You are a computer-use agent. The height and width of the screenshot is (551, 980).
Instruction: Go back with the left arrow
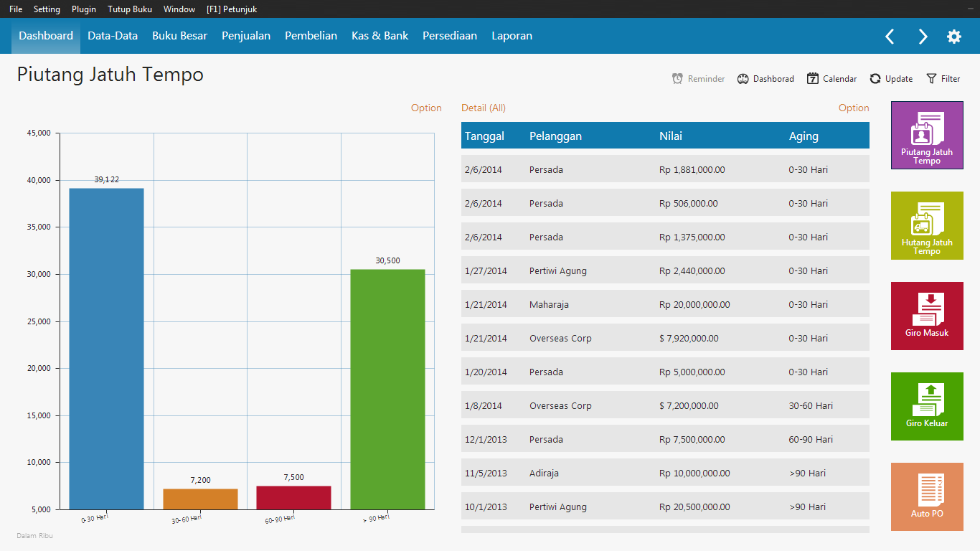click(x=890, y=37)
